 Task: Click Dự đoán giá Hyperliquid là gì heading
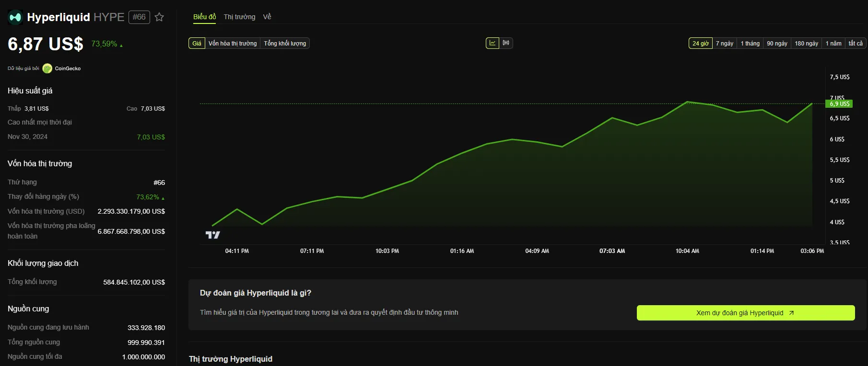pos(256,293)
